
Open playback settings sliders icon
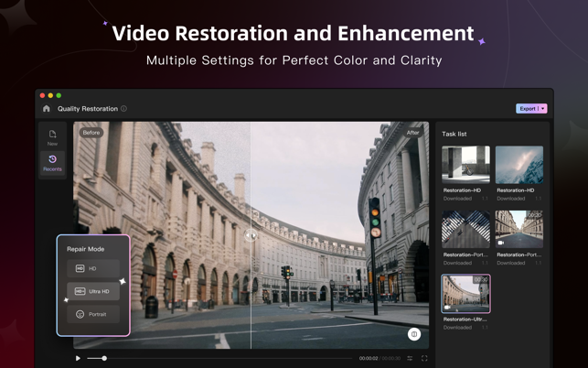click(x=410, y=358)
